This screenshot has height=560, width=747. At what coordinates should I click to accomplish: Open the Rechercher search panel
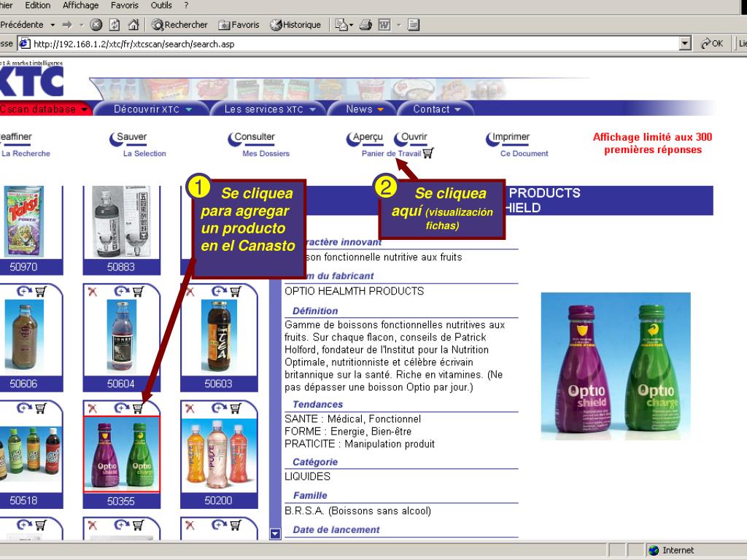(x=179, y=25)
